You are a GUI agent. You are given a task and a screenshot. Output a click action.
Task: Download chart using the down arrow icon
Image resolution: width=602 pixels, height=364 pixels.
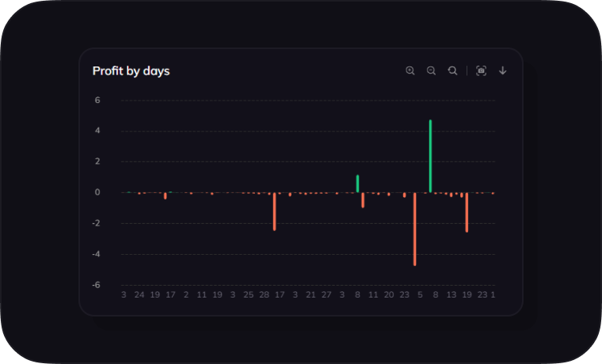click(502, 70)
